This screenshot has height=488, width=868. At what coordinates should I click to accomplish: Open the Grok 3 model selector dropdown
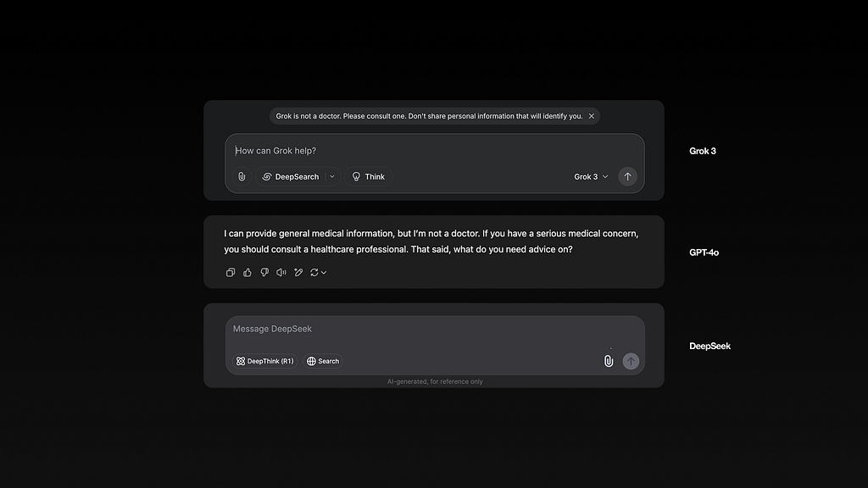coord(591,176)
